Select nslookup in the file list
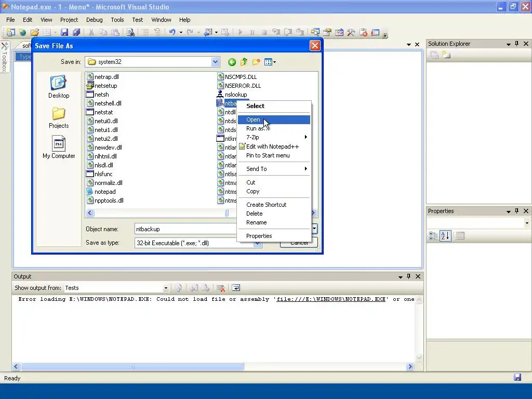Viewport: 532px width, 399px height. pos(232,95)
